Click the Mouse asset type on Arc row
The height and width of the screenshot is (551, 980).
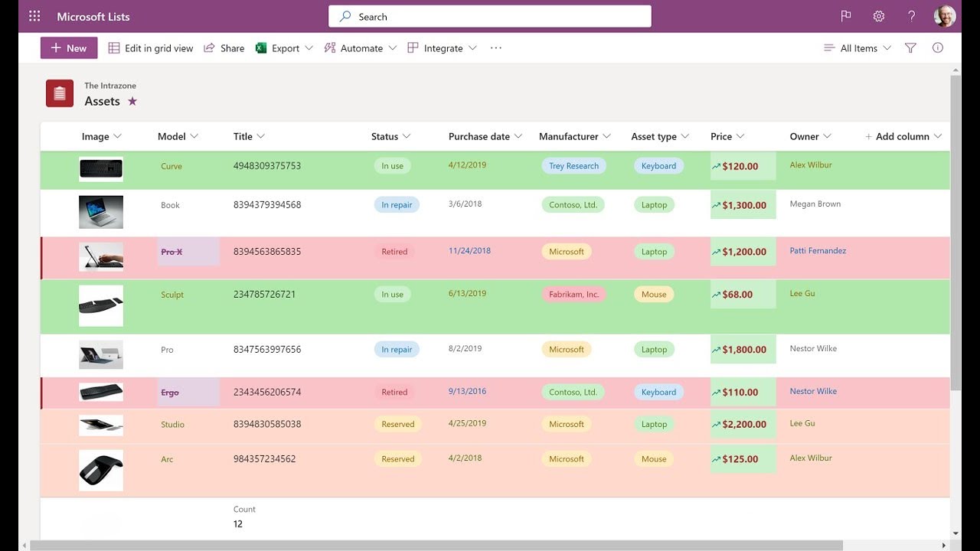[654, 459]
